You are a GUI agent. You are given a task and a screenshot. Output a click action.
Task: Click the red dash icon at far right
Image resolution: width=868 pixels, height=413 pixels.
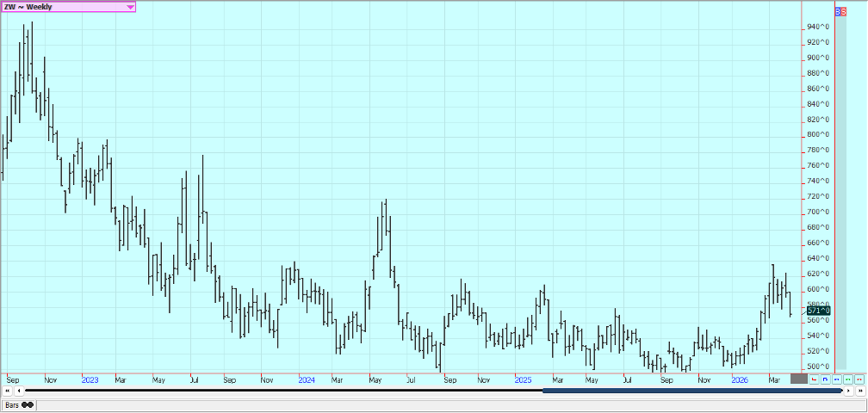click(859, 379)
